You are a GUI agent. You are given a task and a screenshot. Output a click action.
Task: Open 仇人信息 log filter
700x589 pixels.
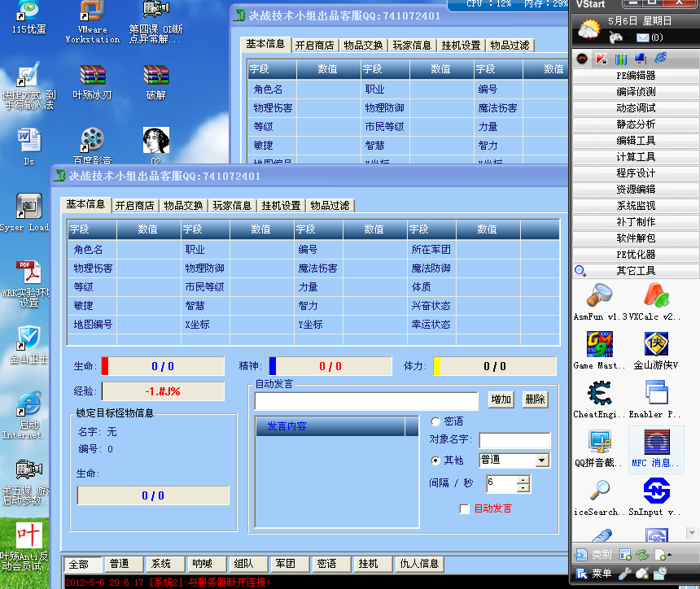point(419,564)
